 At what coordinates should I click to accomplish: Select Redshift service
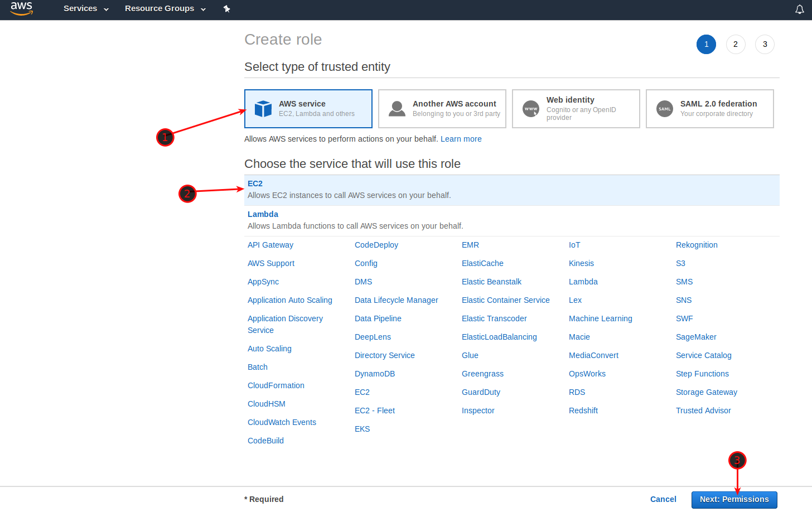583,410
